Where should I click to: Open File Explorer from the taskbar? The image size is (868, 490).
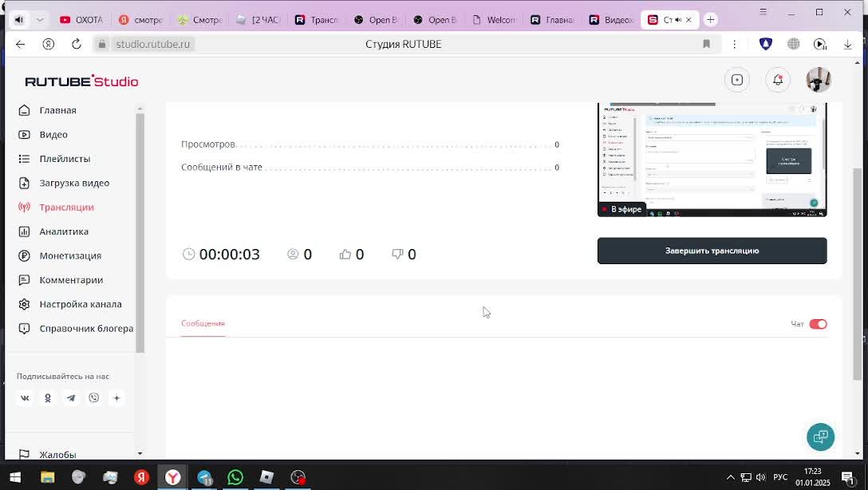tap(48, 477)
